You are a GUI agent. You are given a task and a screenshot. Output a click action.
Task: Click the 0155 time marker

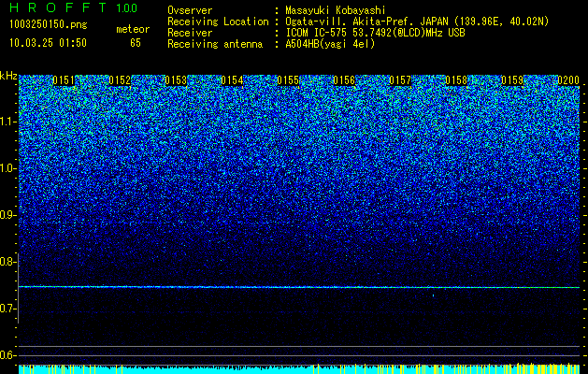288,80
